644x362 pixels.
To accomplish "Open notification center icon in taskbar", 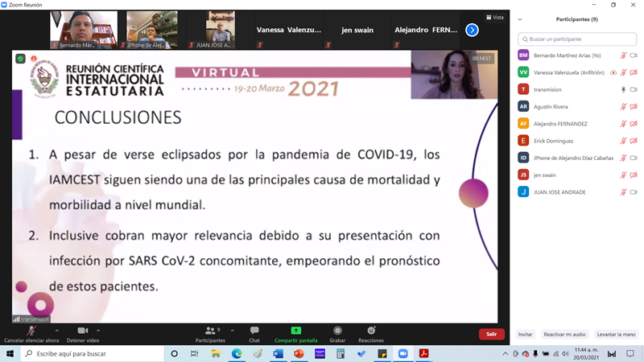I will (630, 353).
